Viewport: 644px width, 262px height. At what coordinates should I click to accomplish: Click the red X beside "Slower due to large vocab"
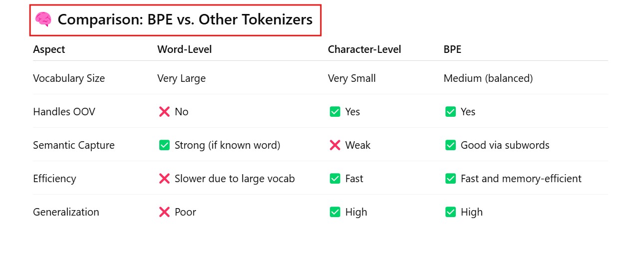(x=164, y=179)
